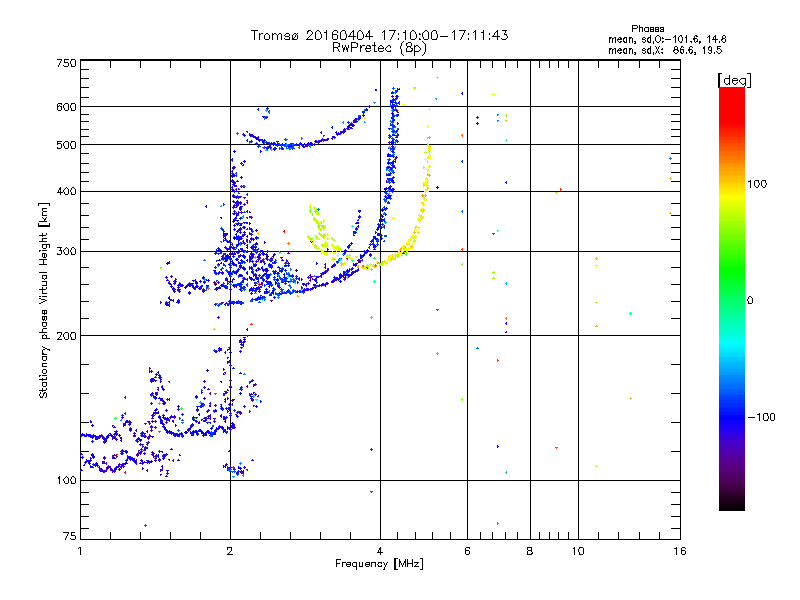Click the height axis tick "750"
The image size is (800, 600).
click(x=66, y=63)
